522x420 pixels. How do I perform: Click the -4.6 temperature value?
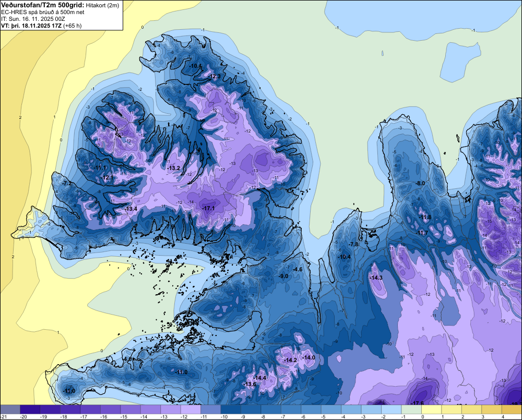point(298,270)
